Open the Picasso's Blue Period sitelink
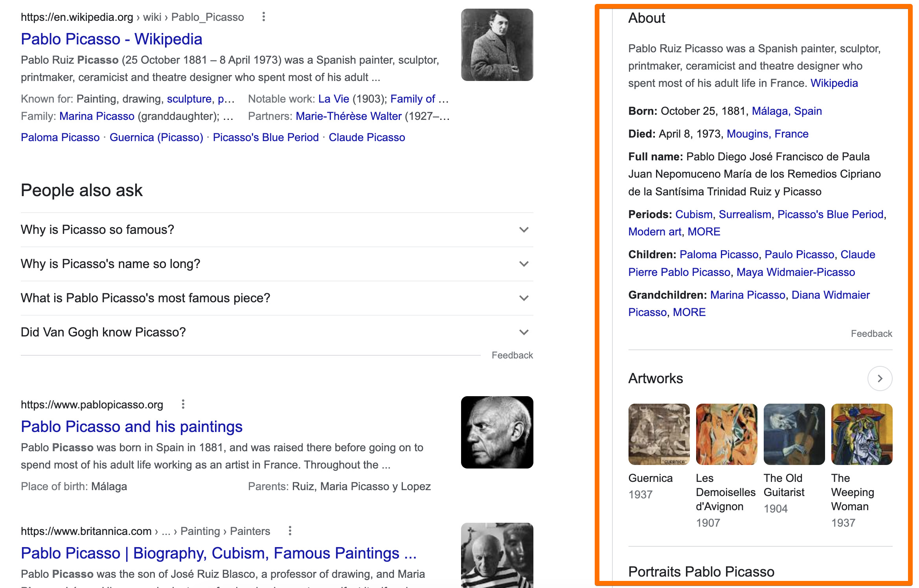 coord(265,137)
